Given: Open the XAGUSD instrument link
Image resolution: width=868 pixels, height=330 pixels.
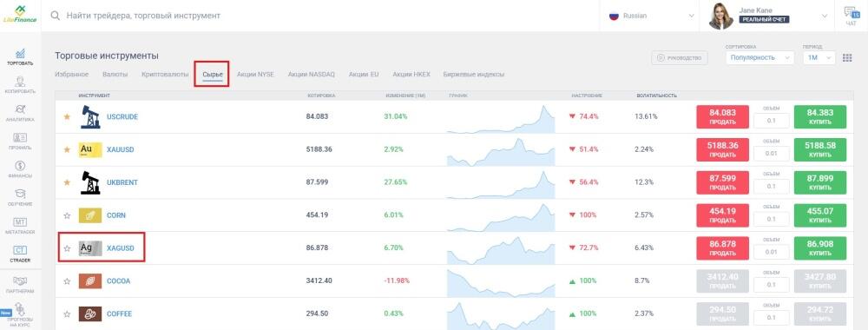Looking at the screenshot, I should [121, 248].
